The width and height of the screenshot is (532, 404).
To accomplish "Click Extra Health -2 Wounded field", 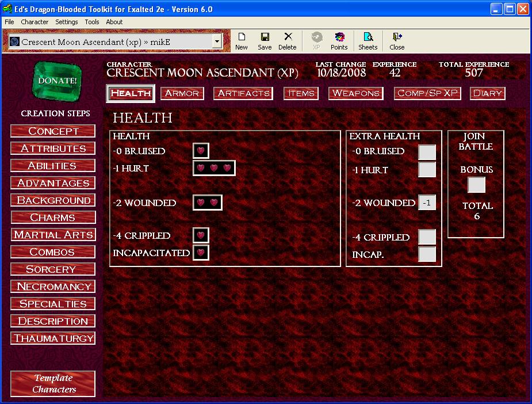I will click(x=427, y=203).
